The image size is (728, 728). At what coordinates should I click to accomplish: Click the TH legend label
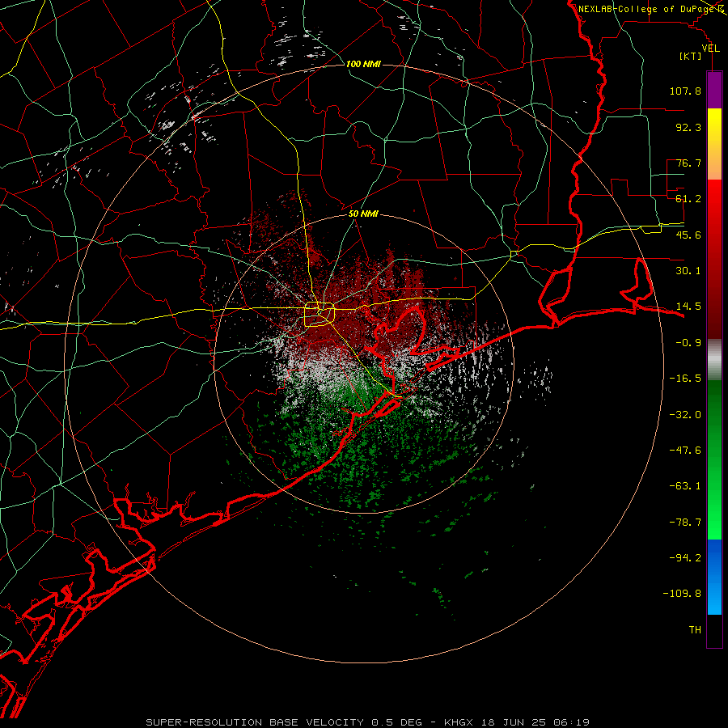695,630
